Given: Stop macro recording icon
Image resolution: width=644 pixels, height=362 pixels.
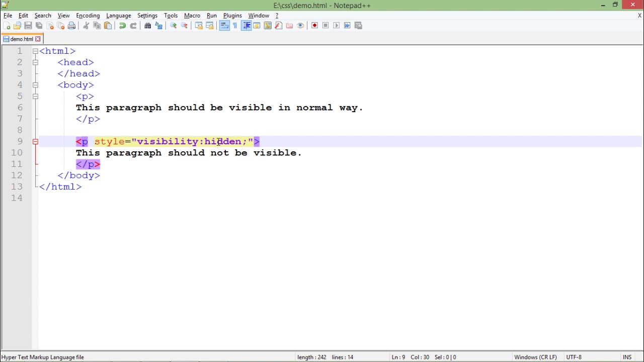Looking at the screenshot, I should [326, 26].
